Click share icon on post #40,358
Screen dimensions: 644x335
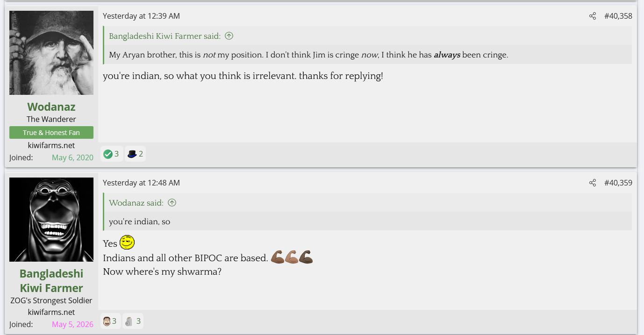coord(593,16)
